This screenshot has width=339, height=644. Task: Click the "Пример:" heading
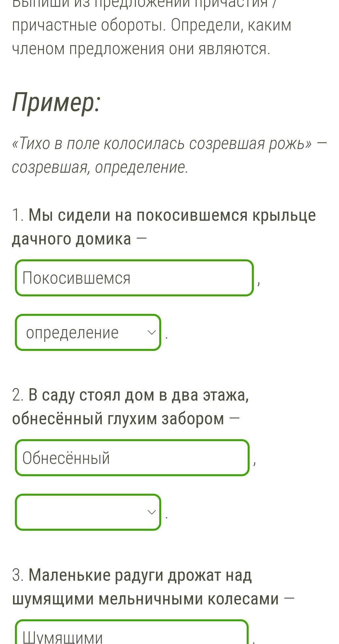(56, 102)
